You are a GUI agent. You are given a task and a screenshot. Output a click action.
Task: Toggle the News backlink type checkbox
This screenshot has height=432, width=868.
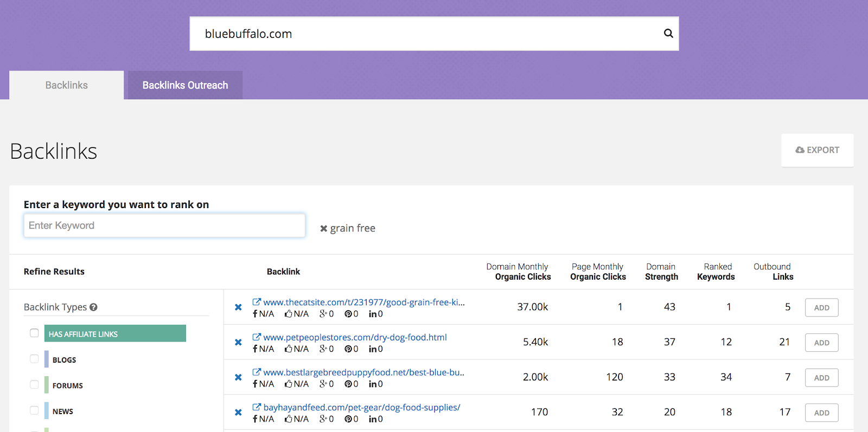point(34,410)
